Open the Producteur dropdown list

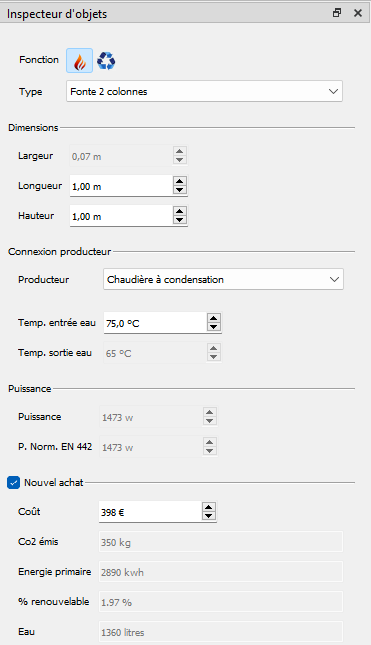point(223,279)
